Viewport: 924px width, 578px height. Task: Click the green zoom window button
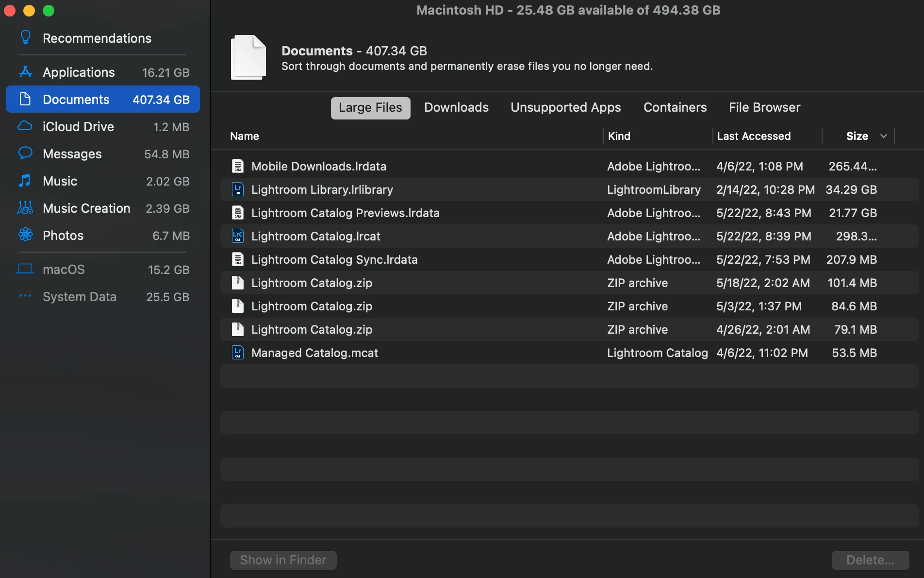click(49, 11)
